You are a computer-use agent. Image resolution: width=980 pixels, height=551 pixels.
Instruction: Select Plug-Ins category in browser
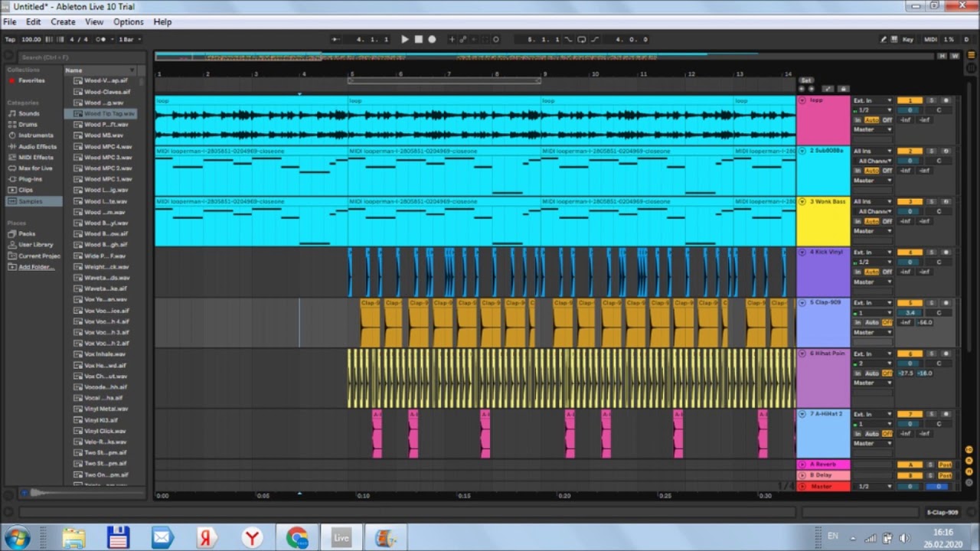pos(31,179)
